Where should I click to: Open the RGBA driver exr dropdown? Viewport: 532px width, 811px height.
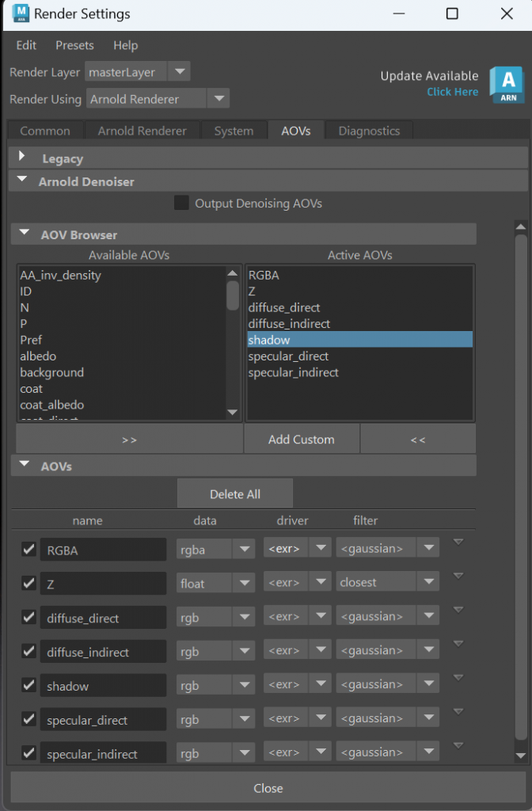coord(298,547)
